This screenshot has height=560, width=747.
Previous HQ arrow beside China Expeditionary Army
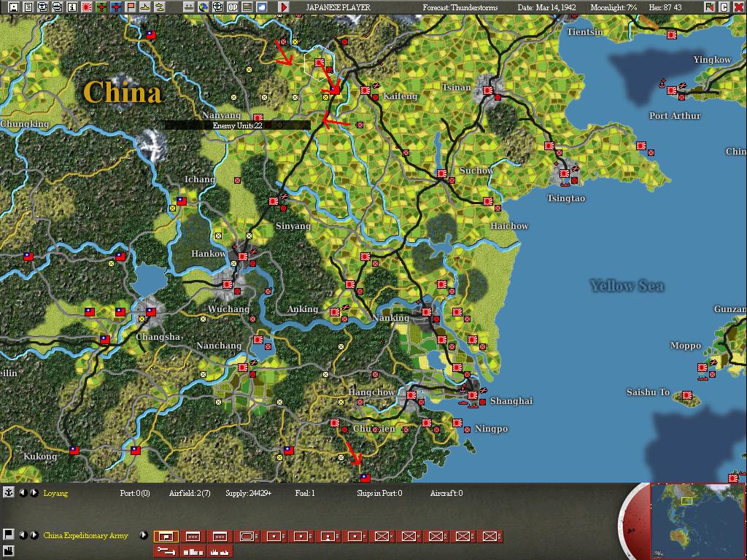coord(23,535)
